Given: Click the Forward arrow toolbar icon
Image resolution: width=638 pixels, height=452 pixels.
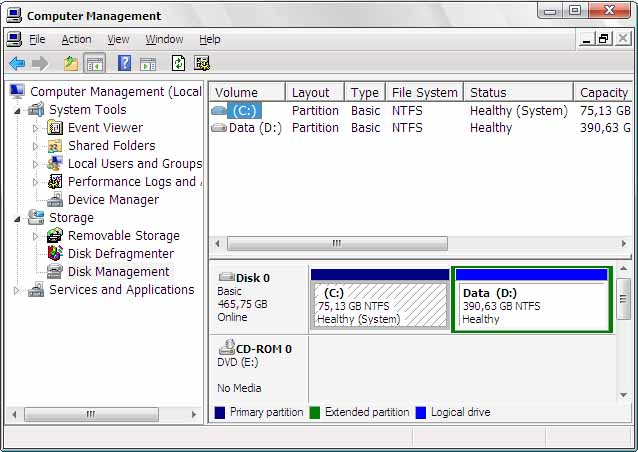Looking at the screenshot, I should click(x=40, y=63).
